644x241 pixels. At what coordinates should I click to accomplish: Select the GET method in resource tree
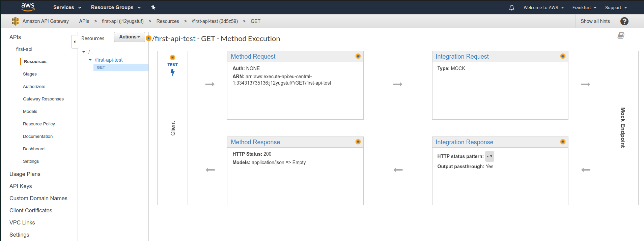tap(121, 67)
